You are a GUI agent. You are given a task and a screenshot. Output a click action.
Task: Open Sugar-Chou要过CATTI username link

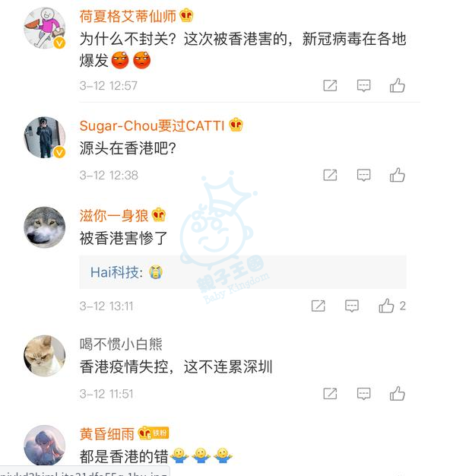click(x=152, y=125)
